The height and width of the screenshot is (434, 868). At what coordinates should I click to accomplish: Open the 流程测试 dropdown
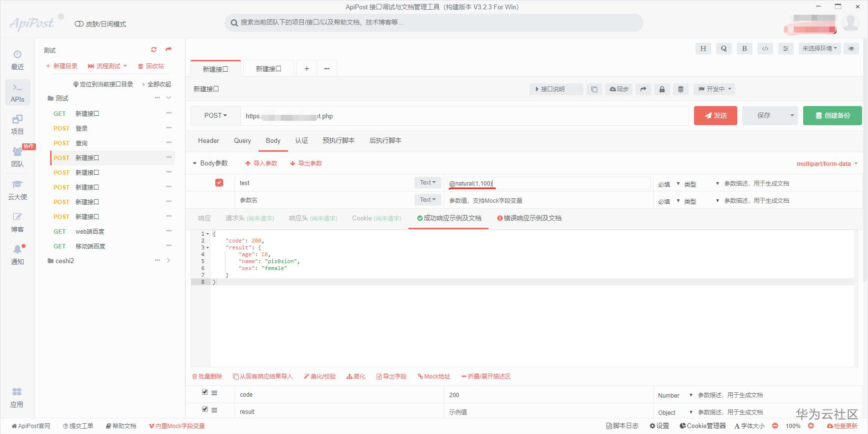point(107,66)
